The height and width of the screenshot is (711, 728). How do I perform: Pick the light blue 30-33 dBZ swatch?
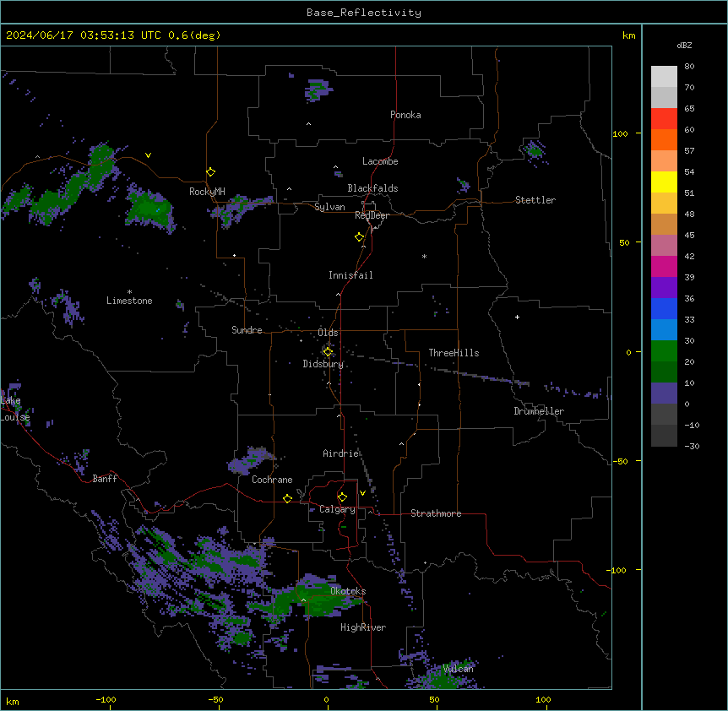664,329
